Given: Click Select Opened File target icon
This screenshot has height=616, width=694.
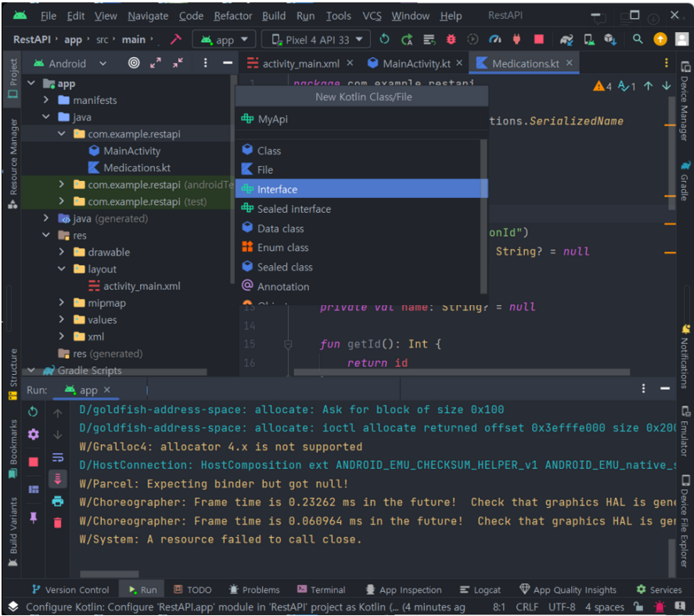Looking at the screenshot, I should [134, 63].
